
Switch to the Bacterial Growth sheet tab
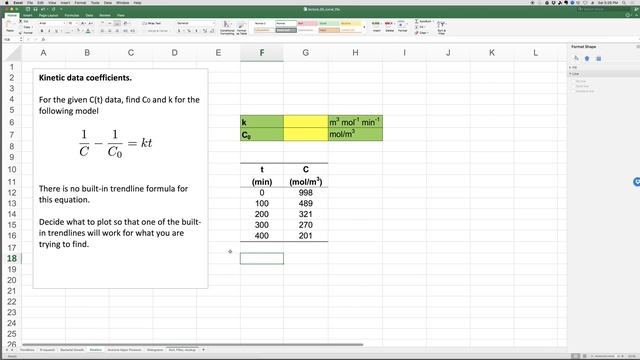72,350
